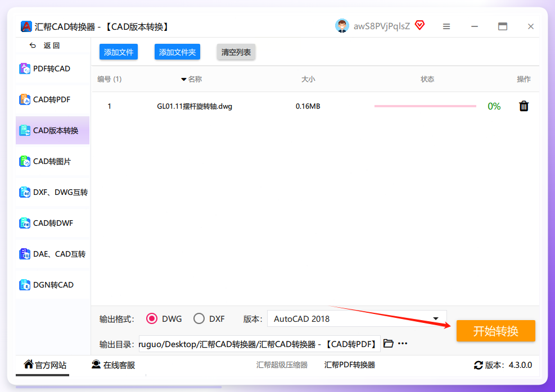Click the 输出目录 path input field

[259, 344]
